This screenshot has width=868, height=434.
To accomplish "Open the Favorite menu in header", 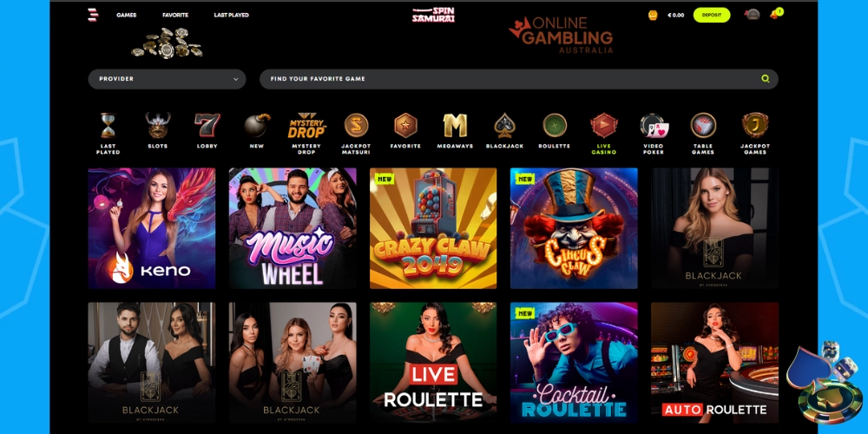I will (175, 15).
